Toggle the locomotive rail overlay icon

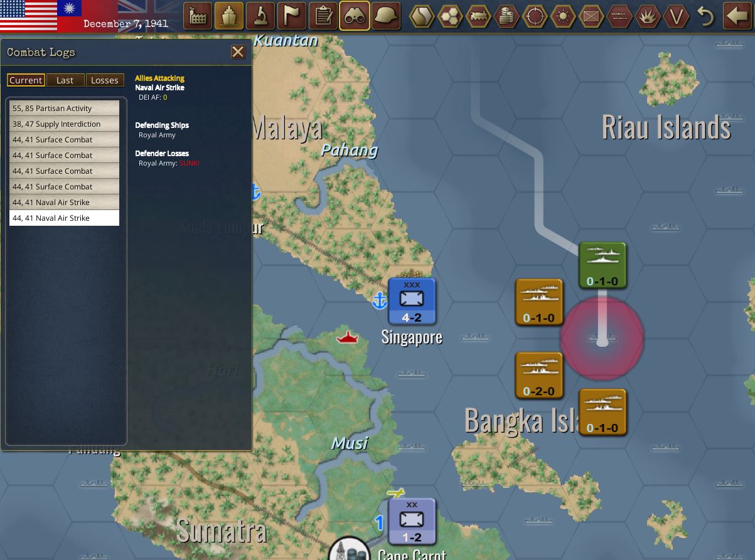tap(479, 16)
